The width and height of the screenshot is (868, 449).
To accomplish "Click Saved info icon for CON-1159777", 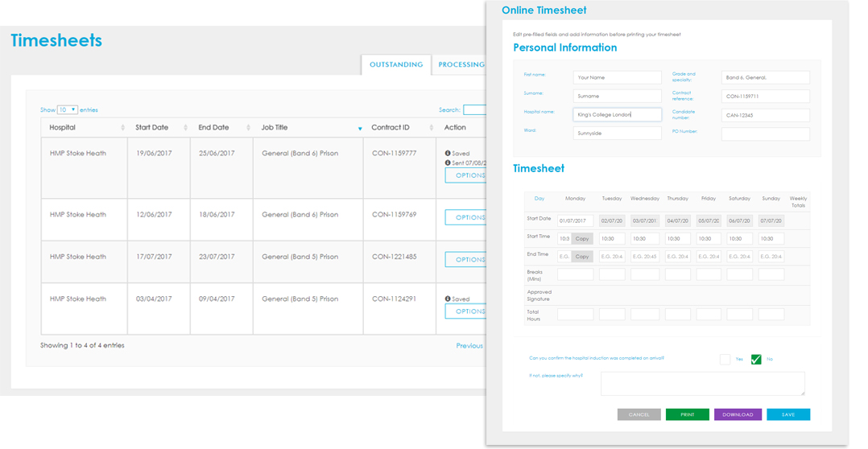I will tap(448, 153).
